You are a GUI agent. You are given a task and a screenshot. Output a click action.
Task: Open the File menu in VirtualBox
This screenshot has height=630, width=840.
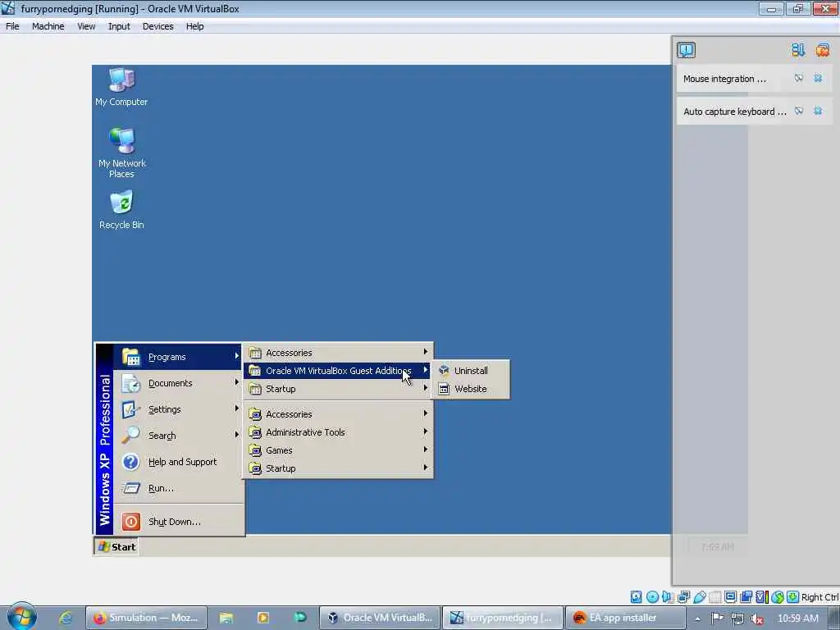[12, 26]
